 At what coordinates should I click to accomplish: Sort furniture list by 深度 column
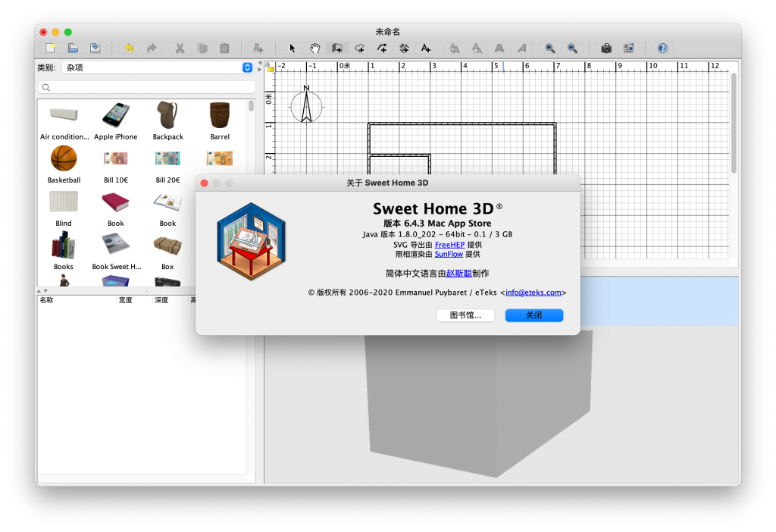pos(161,300)
